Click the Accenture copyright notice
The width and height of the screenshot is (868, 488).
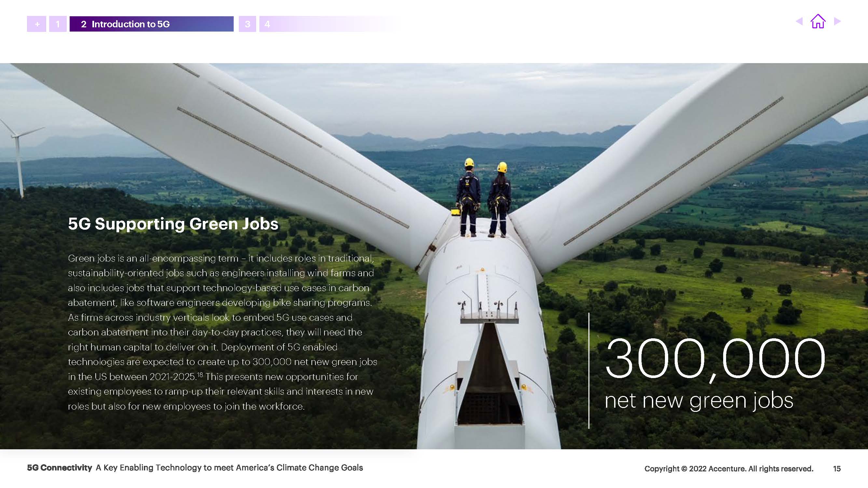(728, 468)
